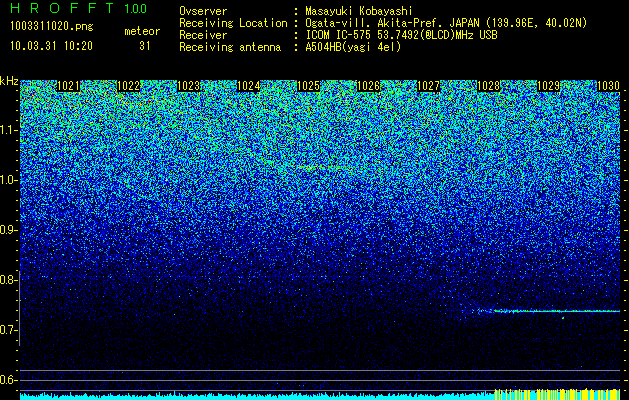Click the 1030 time marker

click(x=609, y=86)
